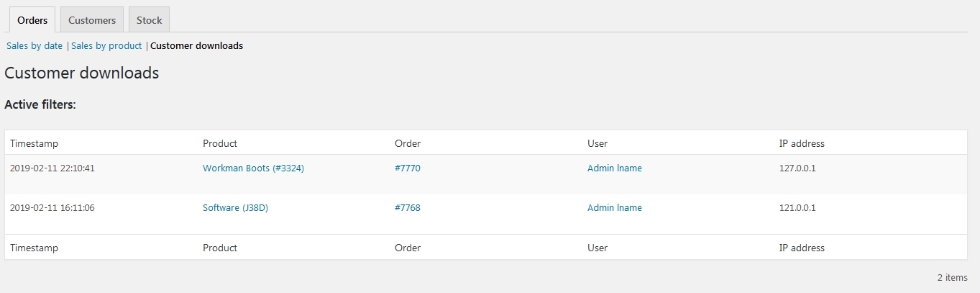This screenshot has height=293, width=980.
Task: Click the IP address column header at top
Action: [802, 143]
